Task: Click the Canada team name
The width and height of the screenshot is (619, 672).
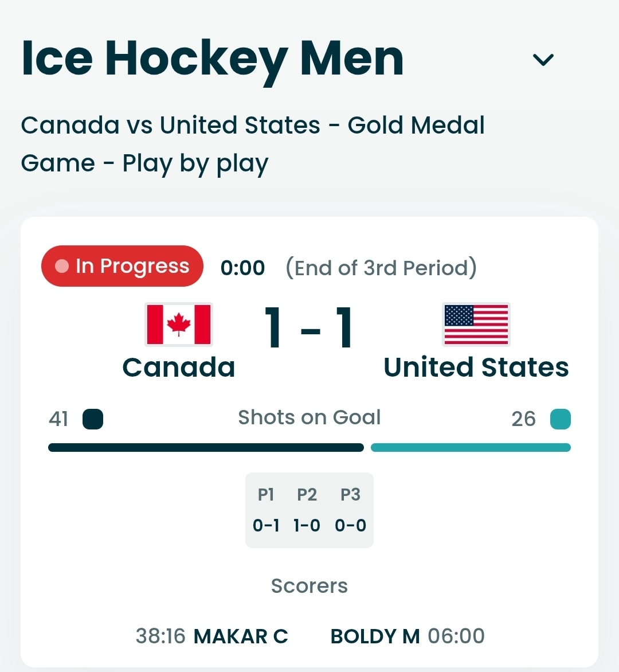Action: [x=179, y=368]
